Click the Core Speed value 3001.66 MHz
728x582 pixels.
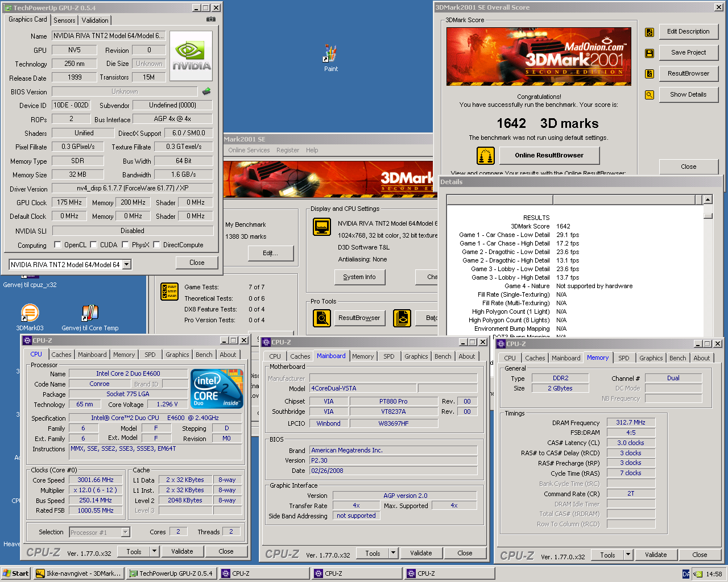96,480
